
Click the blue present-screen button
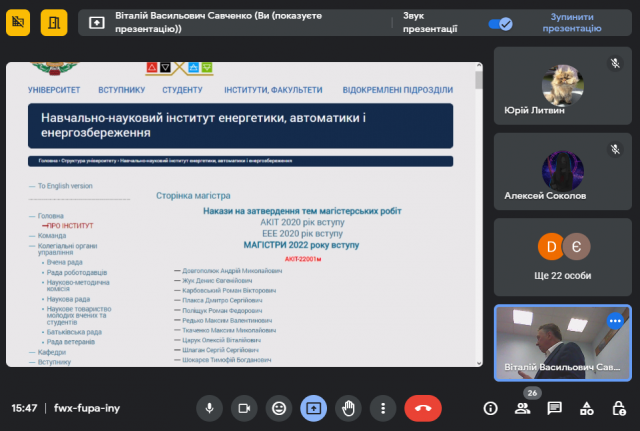(313, 408)
